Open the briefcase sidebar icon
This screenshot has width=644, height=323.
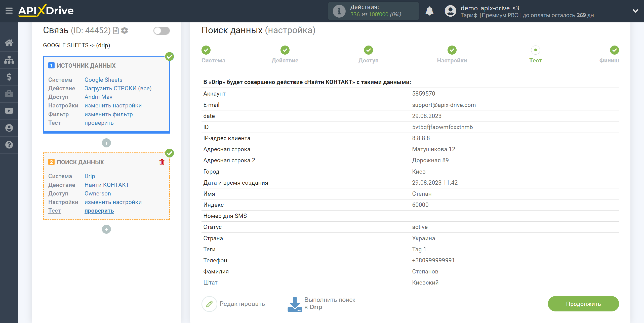pos(9,94)
